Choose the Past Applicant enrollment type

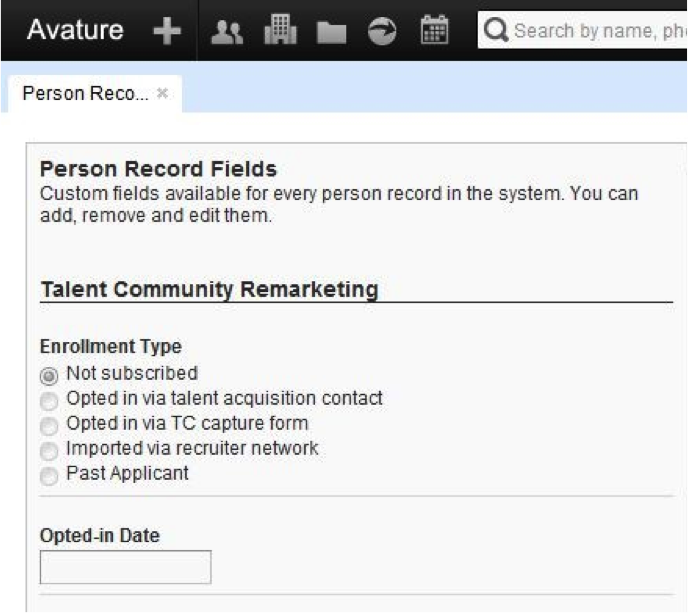click(49, 476)
